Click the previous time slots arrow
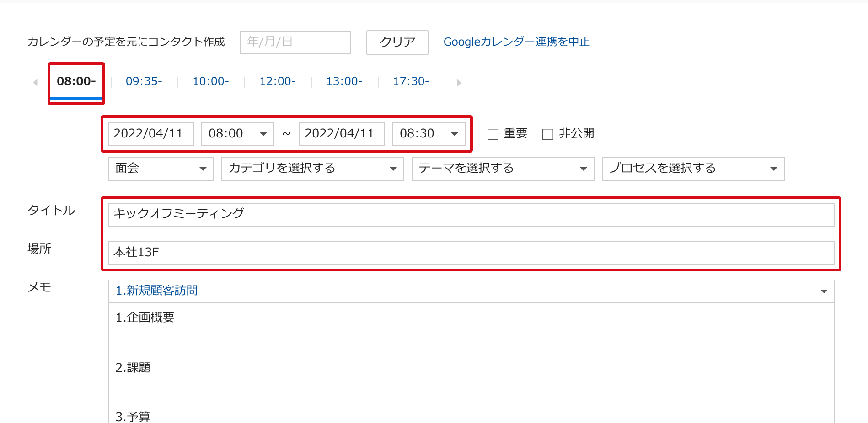 coord(35,83)
